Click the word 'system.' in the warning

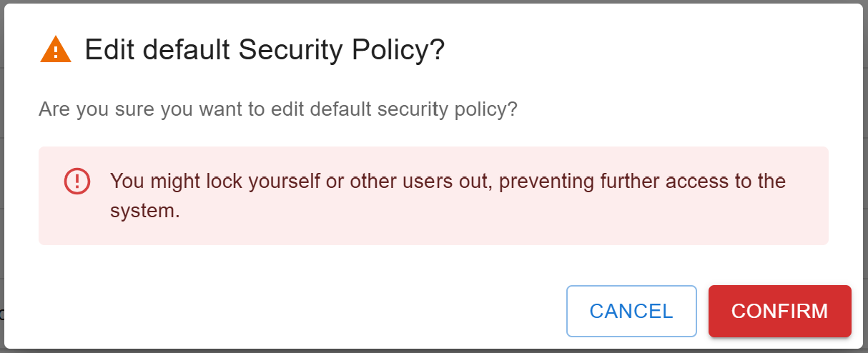coord(144,211)
